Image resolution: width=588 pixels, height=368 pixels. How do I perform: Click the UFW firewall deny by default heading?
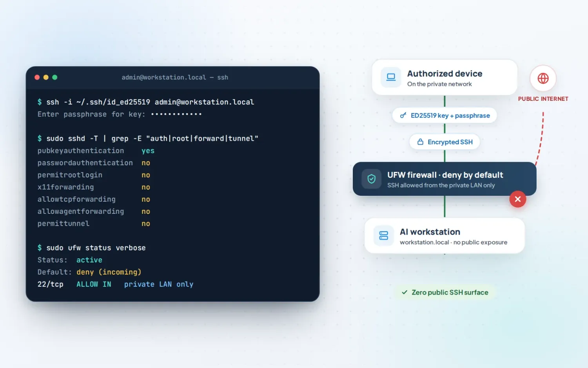[445, 175]
